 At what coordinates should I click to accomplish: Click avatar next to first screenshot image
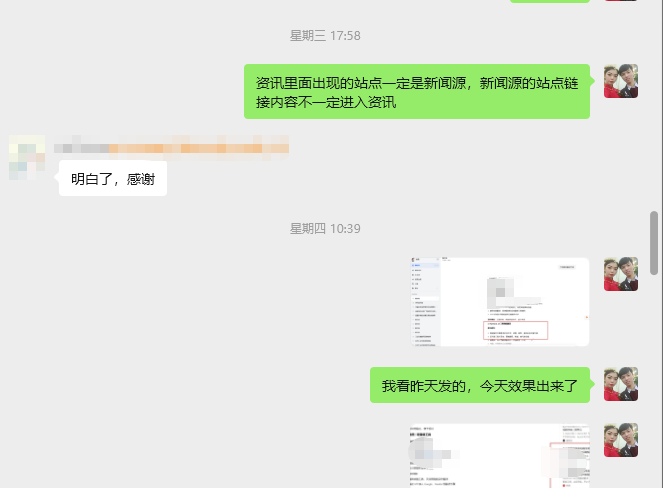pyautogui.click(x=621, y=274)
